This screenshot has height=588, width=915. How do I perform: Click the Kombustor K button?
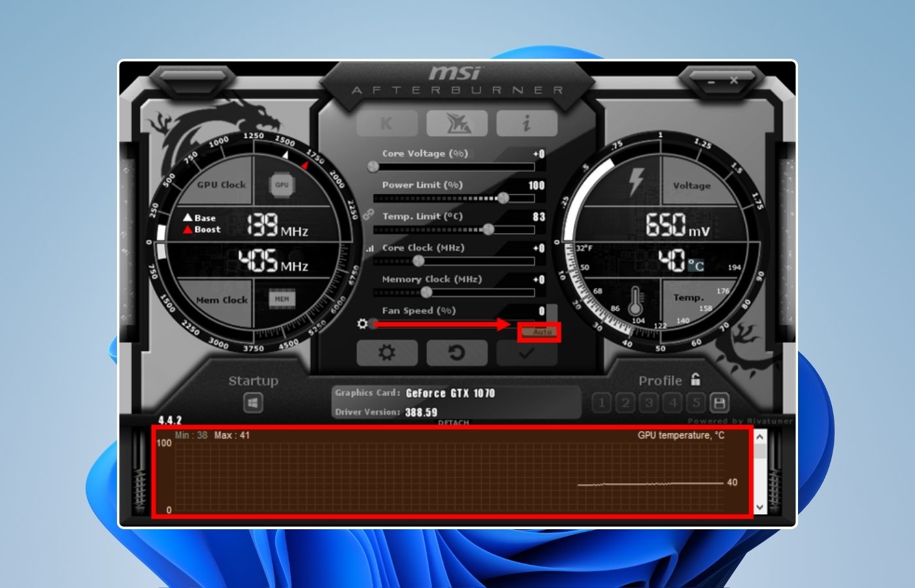click(x=387, y=123)
